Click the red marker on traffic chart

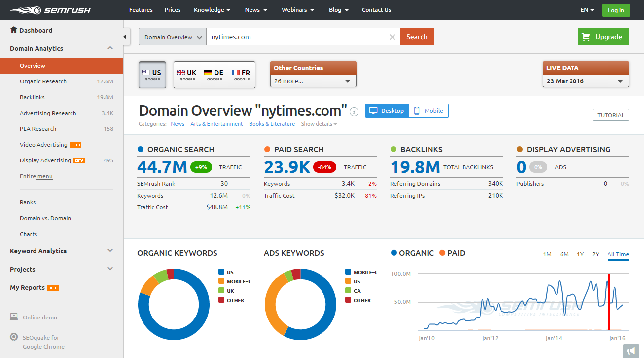[609, 301]
